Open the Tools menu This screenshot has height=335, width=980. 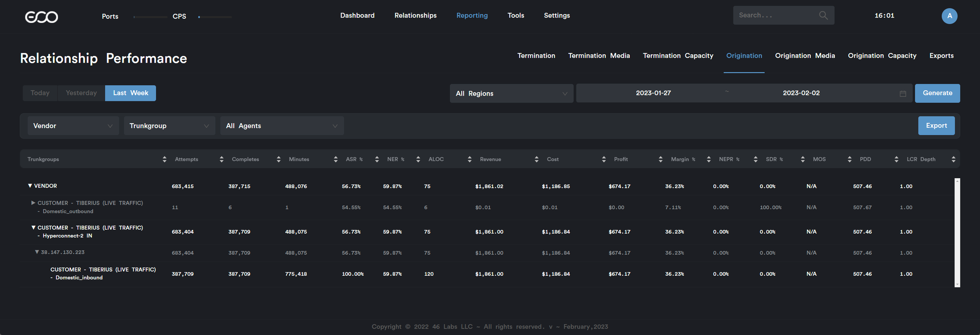click(516, 15)
